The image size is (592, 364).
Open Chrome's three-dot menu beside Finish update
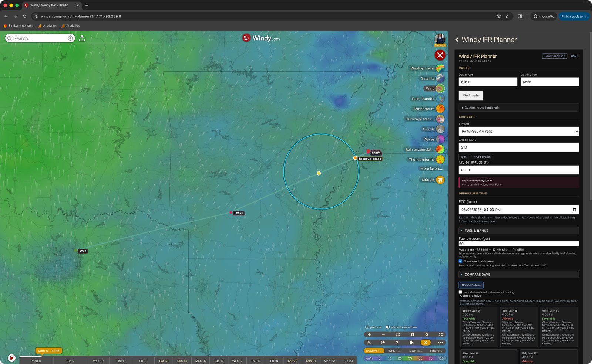pyautogui.click(x=586, y=16)
